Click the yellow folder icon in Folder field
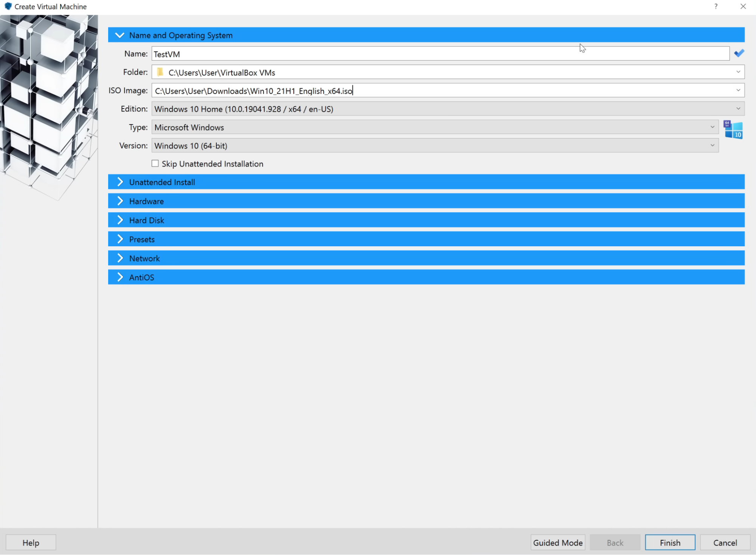This screenshot has width=756, height=555. 160,72
